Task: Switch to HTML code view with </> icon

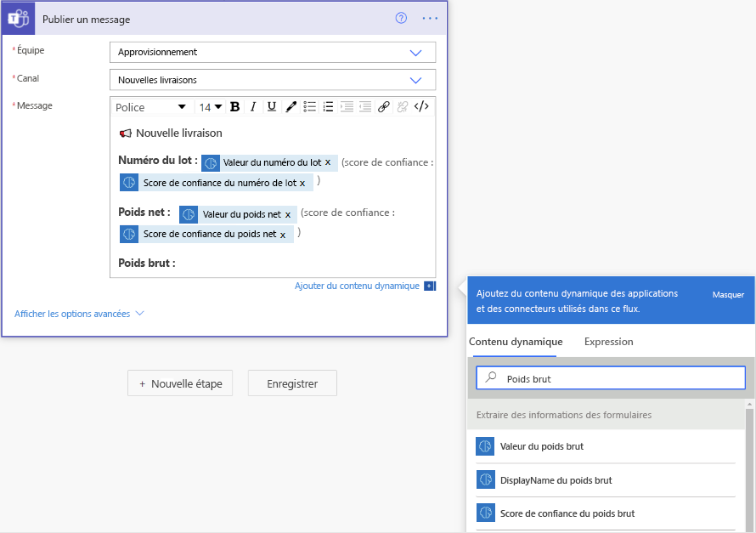Action: point(422,106)
